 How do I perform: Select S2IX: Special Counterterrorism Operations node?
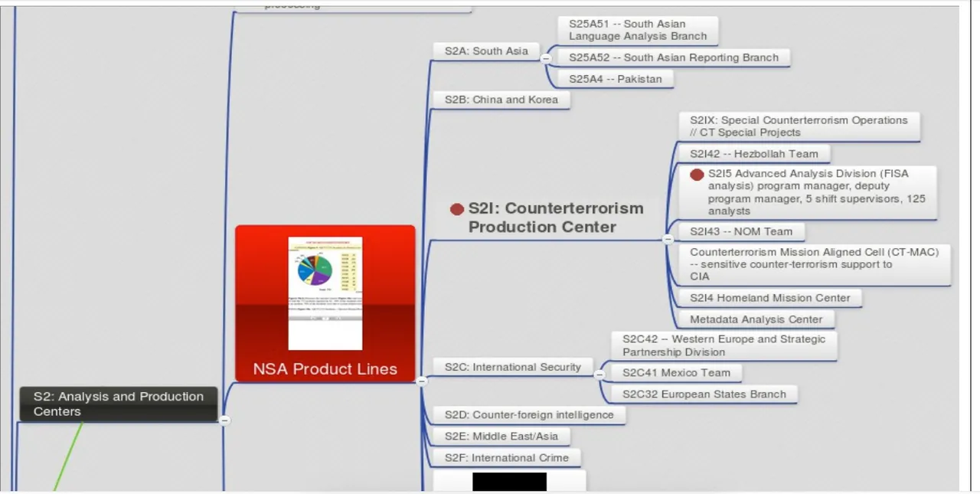tap(799, 126)
